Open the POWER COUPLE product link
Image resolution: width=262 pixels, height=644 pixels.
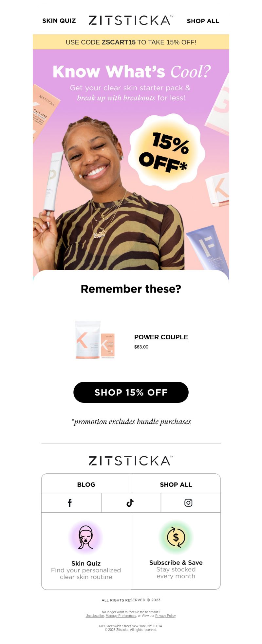[161, 337]
